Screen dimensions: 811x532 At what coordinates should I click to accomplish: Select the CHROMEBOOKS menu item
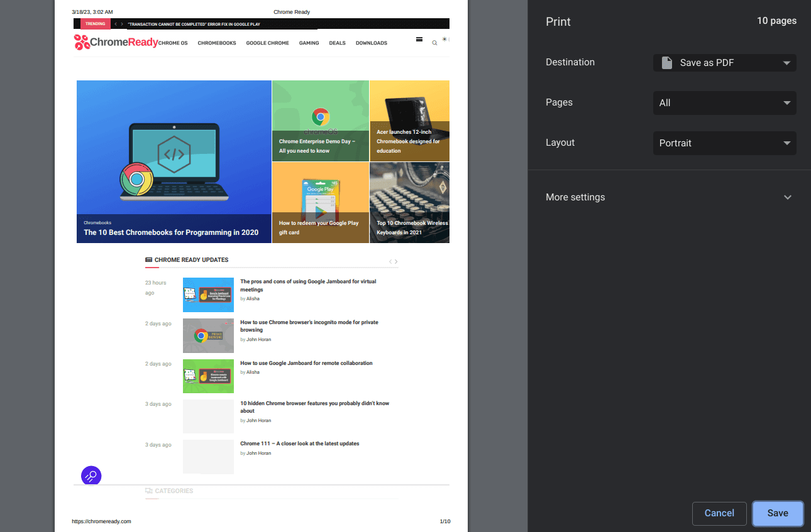[217, 43]
